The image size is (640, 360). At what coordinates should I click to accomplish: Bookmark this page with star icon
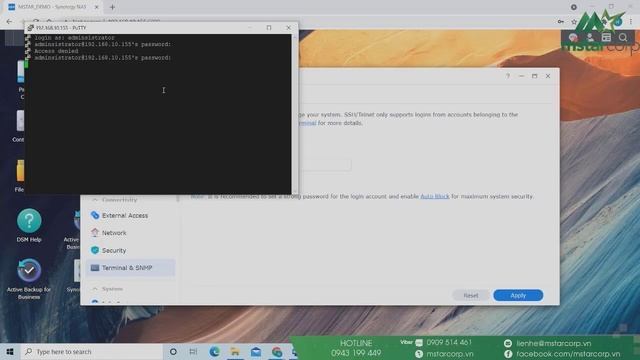tap(574, 22)
